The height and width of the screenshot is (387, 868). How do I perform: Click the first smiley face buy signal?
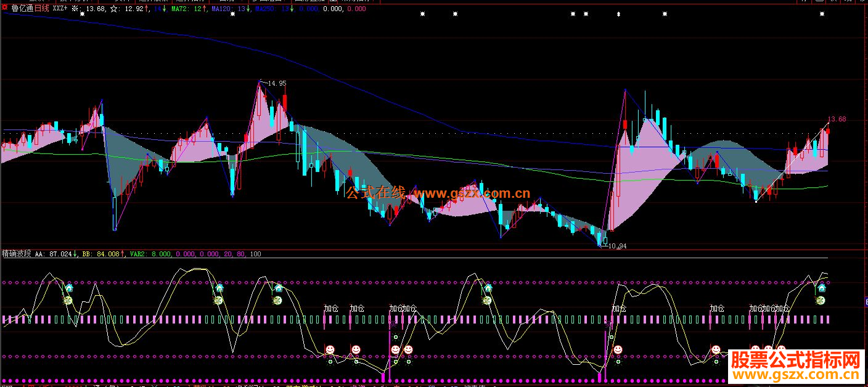point(330,350)
